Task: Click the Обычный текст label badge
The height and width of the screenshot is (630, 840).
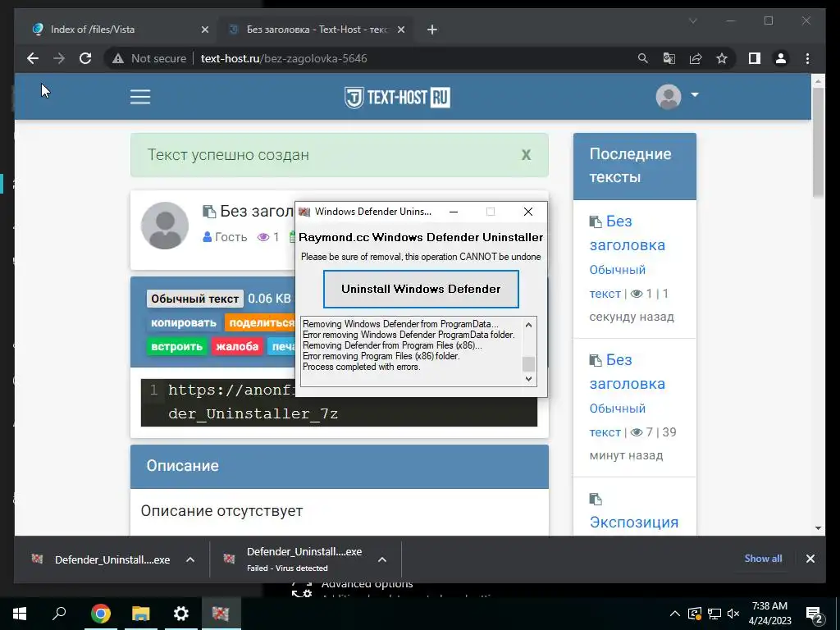Action: (x=195, y=299)
